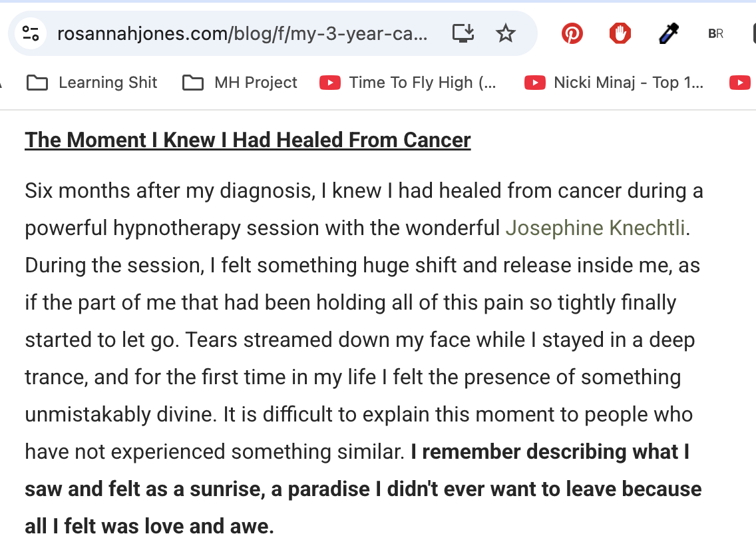Click the red stop-hand ad blocker extension
Image resolution: width=756 pixels, height=558 pixels.
620,33
